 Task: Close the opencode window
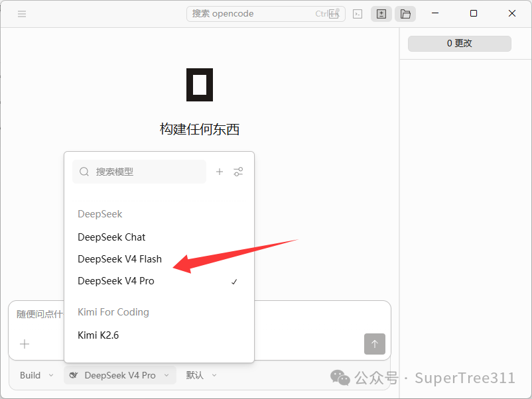tap(512, 13)
